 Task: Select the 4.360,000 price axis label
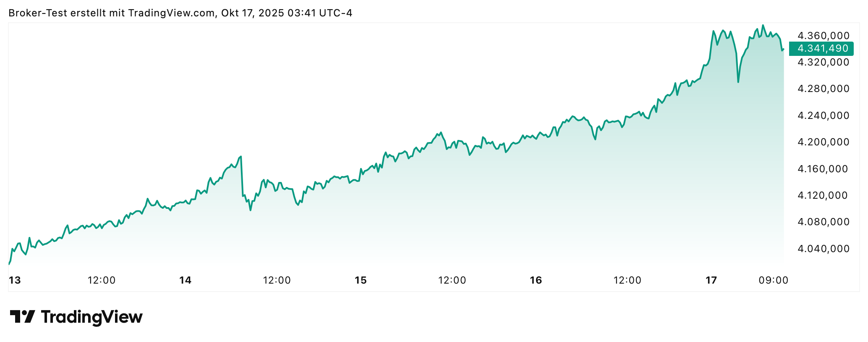(x=823, y=36)
